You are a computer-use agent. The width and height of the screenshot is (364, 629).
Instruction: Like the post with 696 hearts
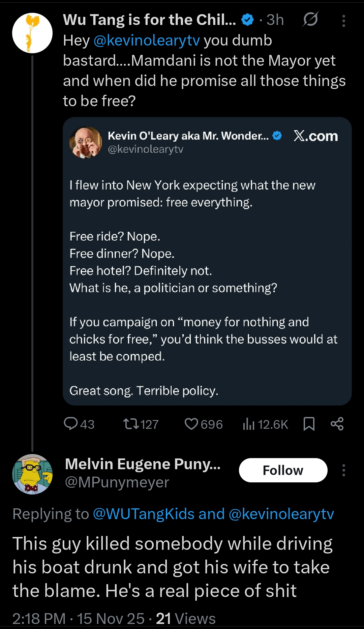(191, 424)
